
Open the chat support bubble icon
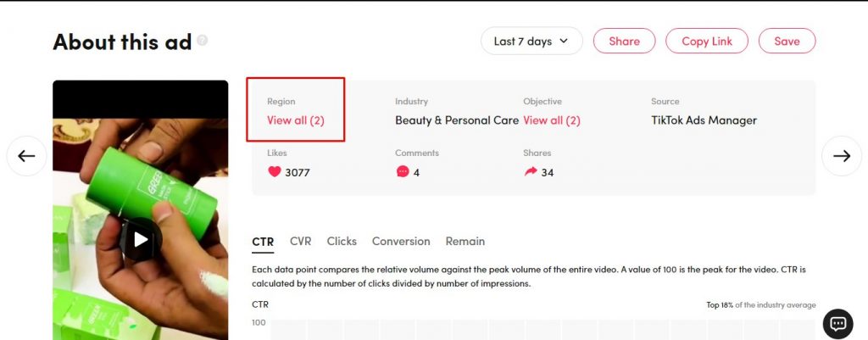click(837, 324)
